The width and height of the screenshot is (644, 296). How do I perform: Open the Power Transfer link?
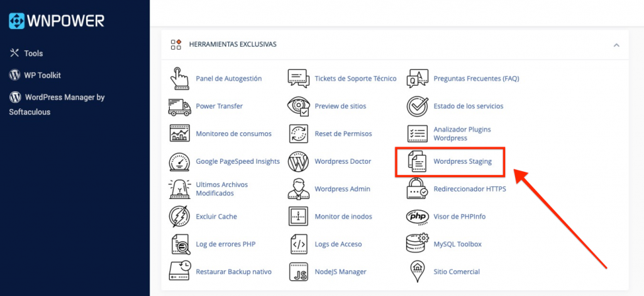point(219,106)
